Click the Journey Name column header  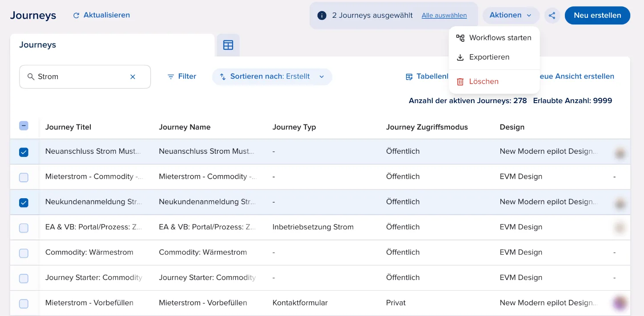point(185,127)
